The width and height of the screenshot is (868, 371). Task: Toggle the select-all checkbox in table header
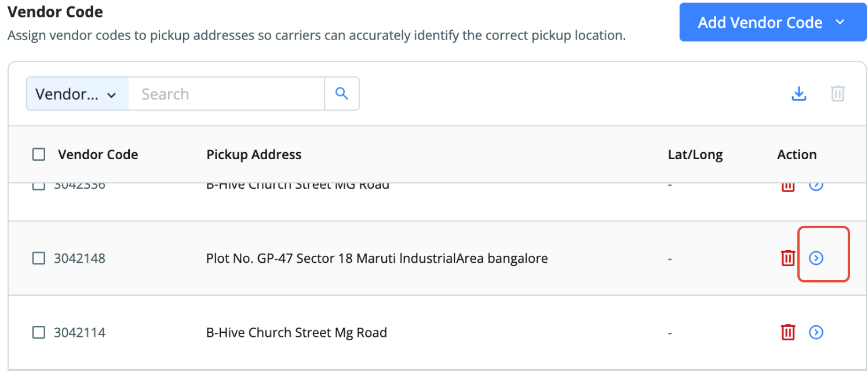pos(39,155)
